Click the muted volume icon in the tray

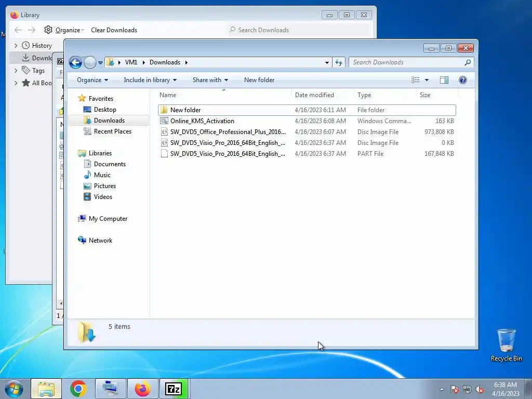pos(480,389)
